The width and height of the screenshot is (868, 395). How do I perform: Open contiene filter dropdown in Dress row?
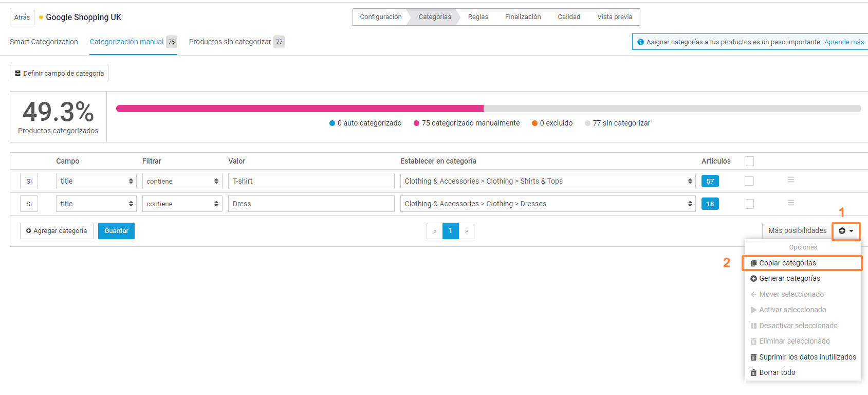point(182,204)
